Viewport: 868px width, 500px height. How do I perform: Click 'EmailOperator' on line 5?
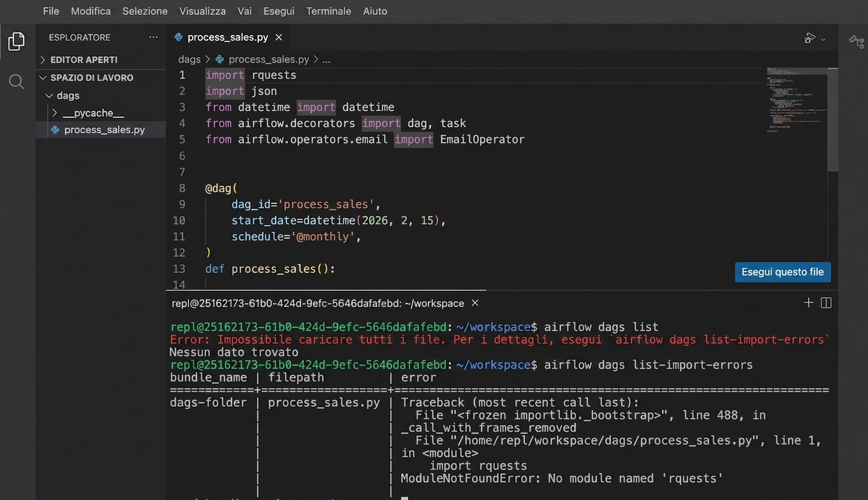click(x=482, y=139)
